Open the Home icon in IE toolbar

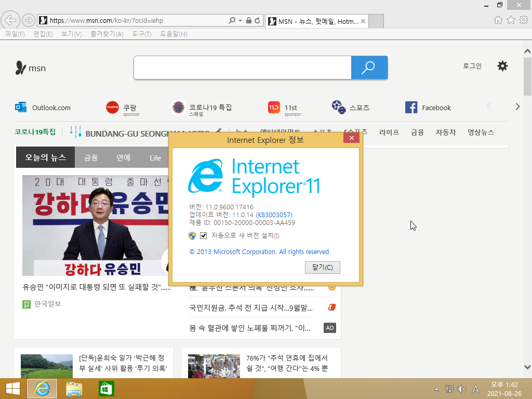click(x=498, y=20)
